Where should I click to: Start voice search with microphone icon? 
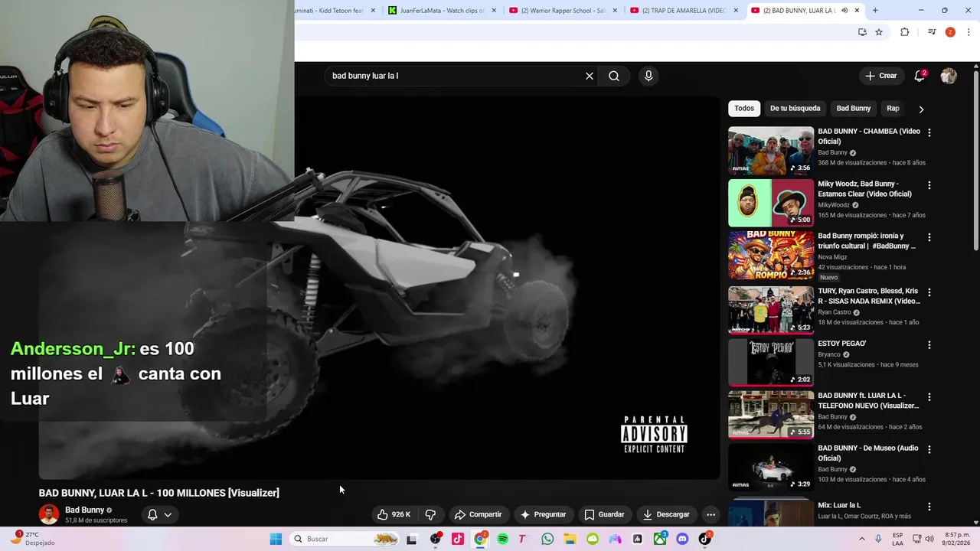(x=648, y=76)
